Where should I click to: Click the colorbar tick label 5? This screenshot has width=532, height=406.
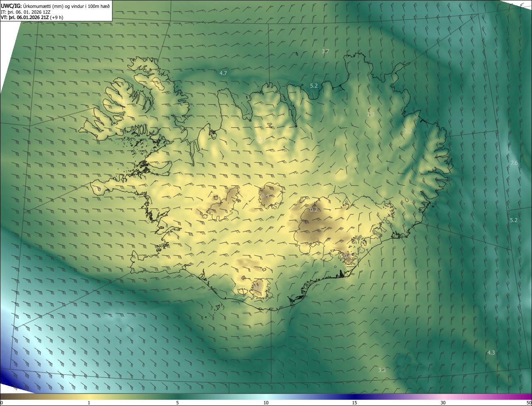click(177, 403)
